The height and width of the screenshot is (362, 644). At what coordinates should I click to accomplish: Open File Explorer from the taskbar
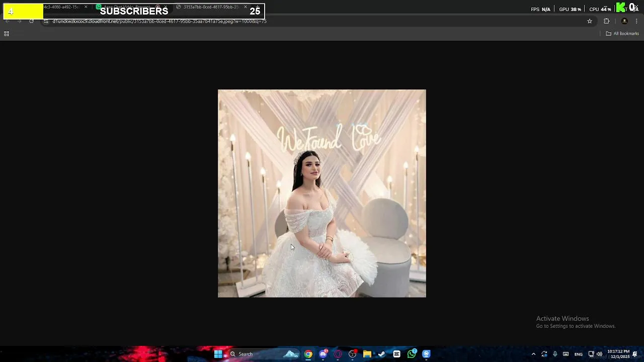[367, 354]
